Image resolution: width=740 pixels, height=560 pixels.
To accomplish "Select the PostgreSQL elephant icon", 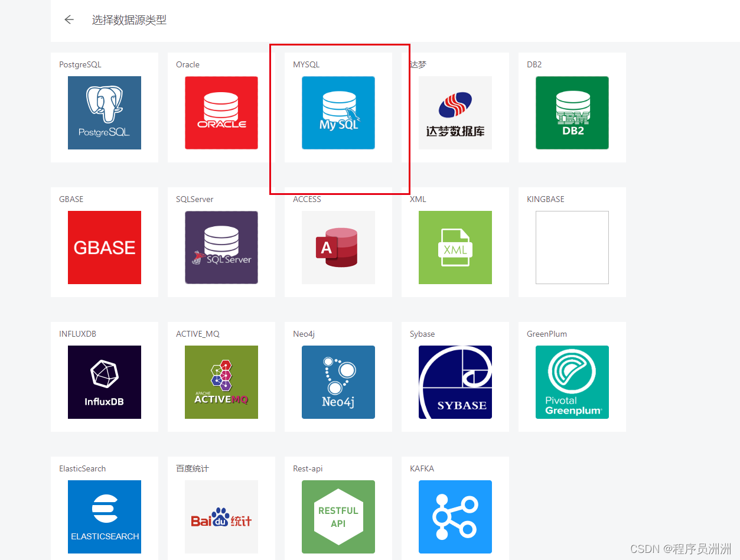I will 105,113.
